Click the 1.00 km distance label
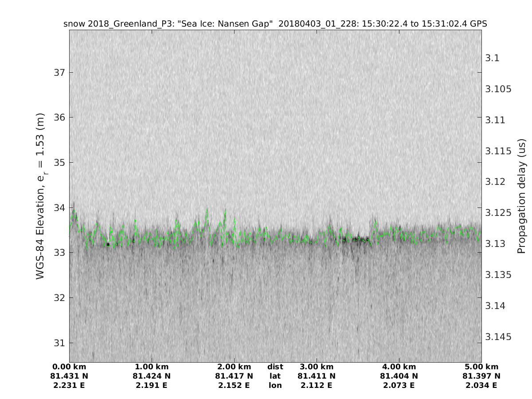The image size is (532, 399). pyautogui.click(x=152, y=367)
